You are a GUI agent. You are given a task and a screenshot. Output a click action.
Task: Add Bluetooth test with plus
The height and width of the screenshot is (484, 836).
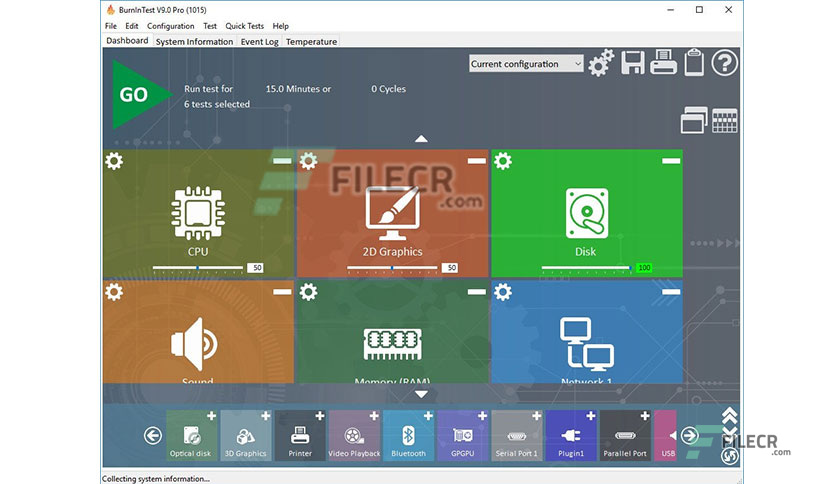(x=428, y=416)
